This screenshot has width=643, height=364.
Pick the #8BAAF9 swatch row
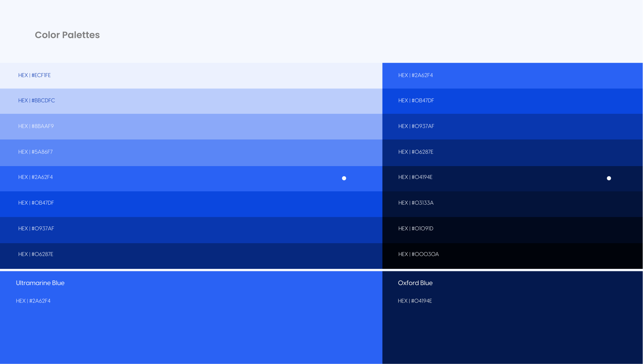36,126
